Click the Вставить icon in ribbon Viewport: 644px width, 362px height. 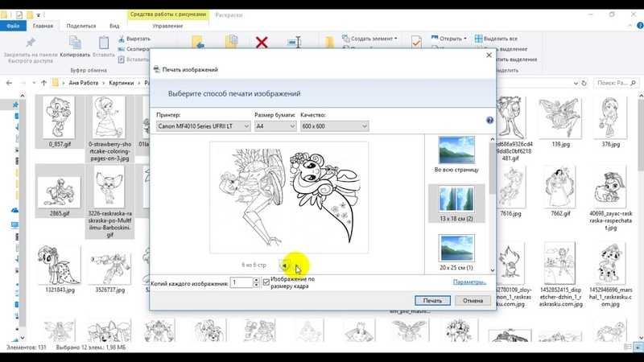click(x=104, y=43)
